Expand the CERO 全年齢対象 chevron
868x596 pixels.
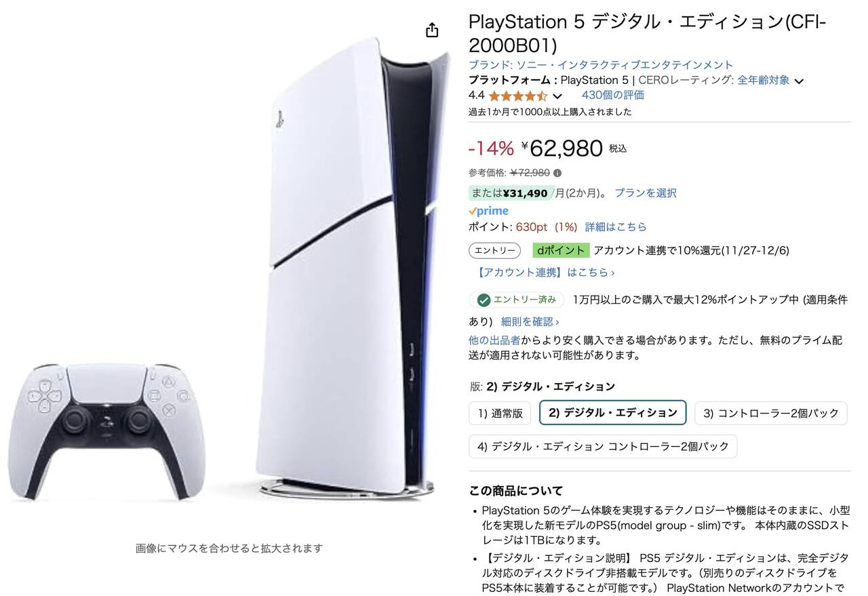coord(799,81)
